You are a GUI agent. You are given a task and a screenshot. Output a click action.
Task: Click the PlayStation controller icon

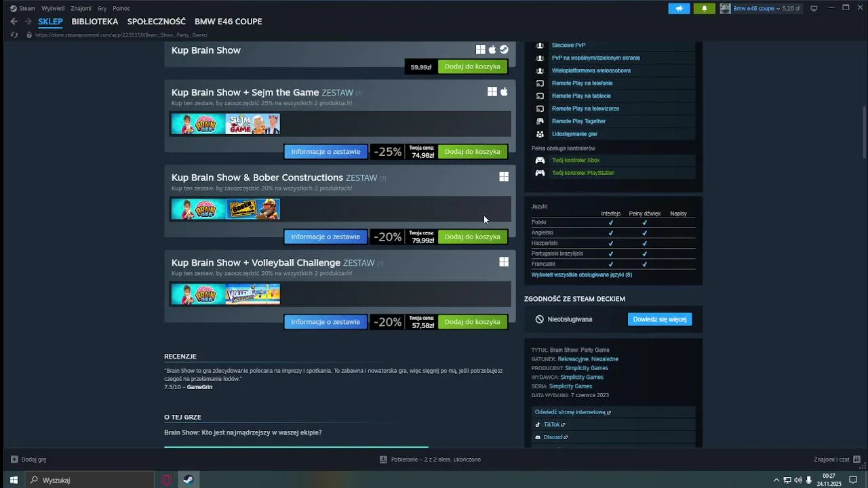[x=540, y=173]
